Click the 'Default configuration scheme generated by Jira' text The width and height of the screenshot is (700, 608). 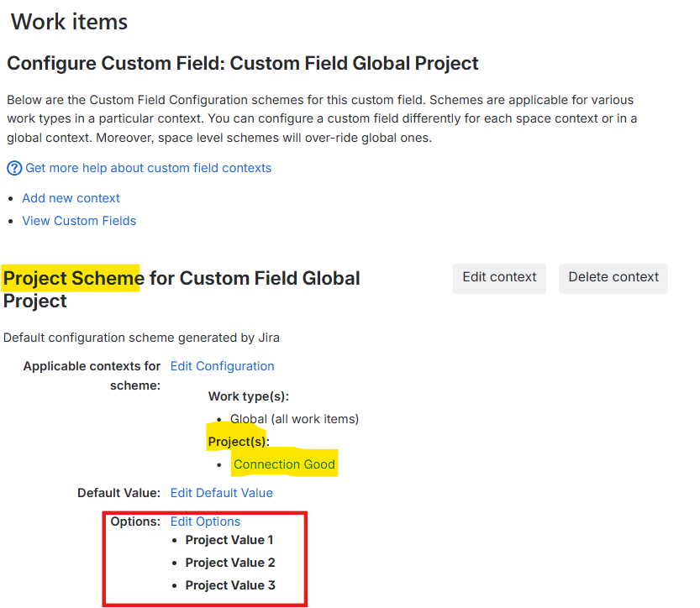[x=141, y=338]
